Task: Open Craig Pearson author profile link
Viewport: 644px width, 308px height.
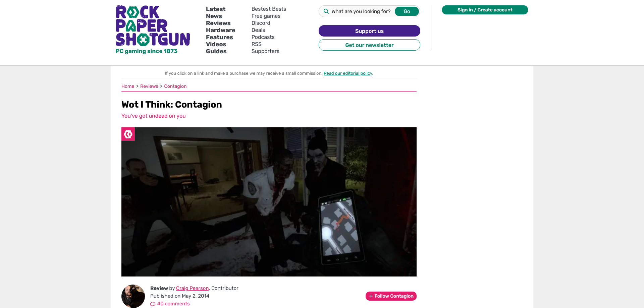Action: pyautogui.click(x=192, y=288)
